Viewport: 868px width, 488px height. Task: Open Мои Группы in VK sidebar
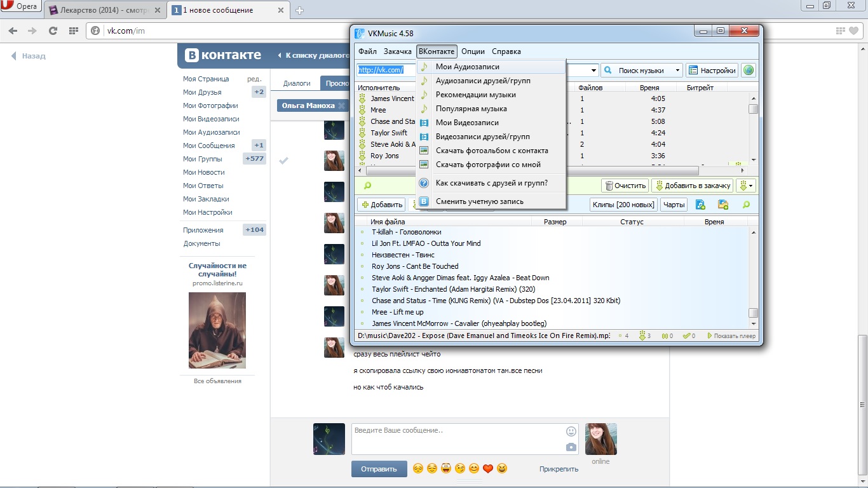(203, 159)
